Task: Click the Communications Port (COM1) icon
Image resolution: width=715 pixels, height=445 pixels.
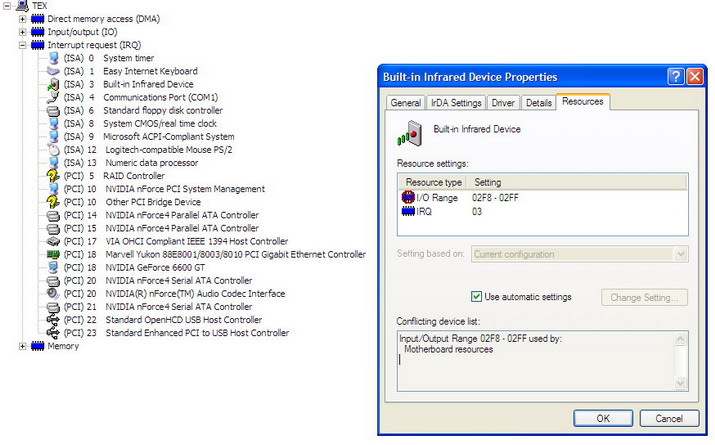Action: [53, 97]
